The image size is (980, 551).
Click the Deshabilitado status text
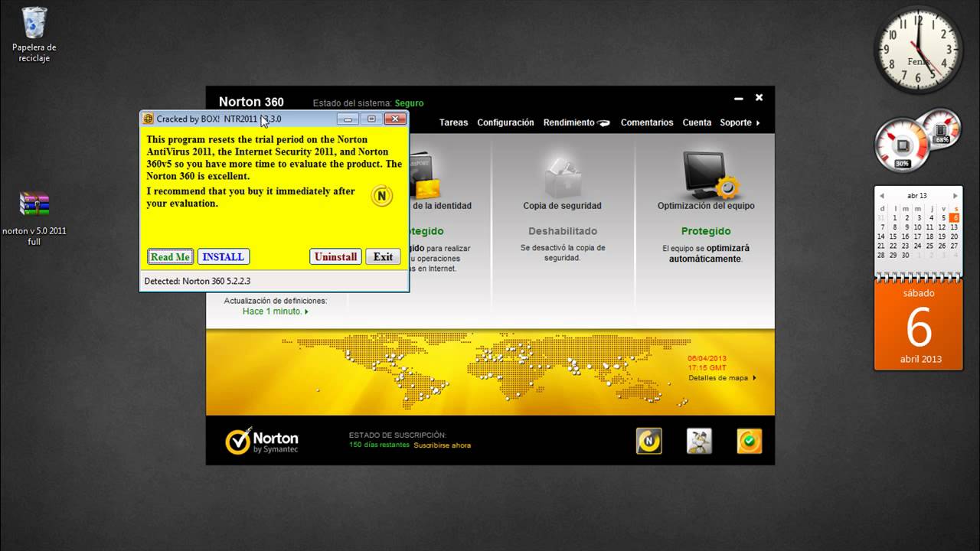563,231
